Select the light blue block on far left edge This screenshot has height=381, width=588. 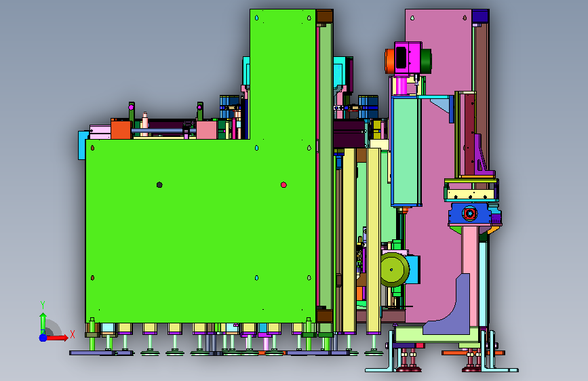(x=82, y=145)
